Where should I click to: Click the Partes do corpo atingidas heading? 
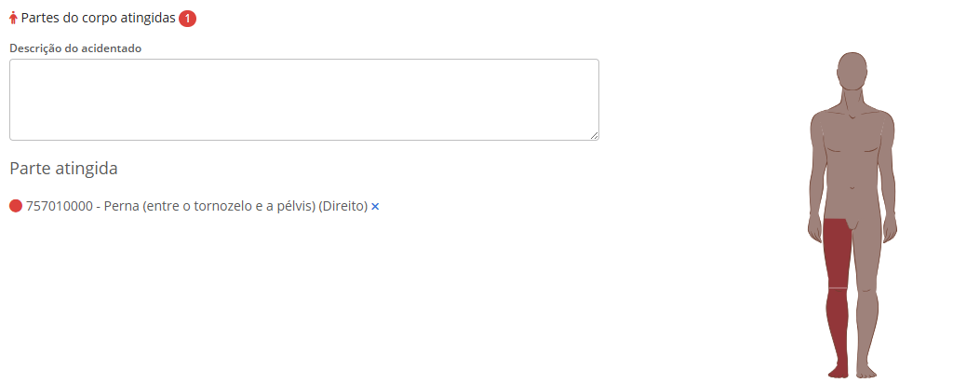(98, 18)
